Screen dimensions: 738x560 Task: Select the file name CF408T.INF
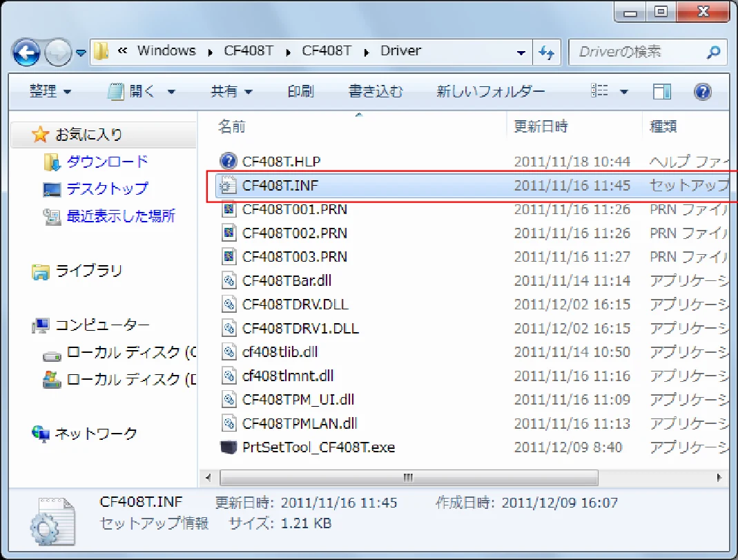[x=280, y=186]
